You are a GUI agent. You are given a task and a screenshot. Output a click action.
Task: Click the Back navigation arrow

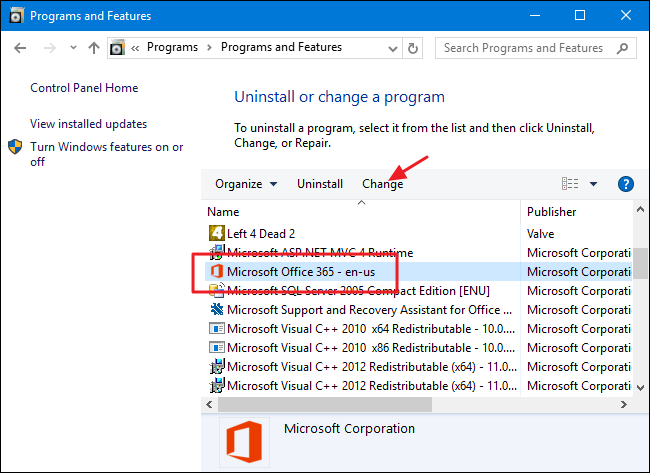tap(19, 48)
